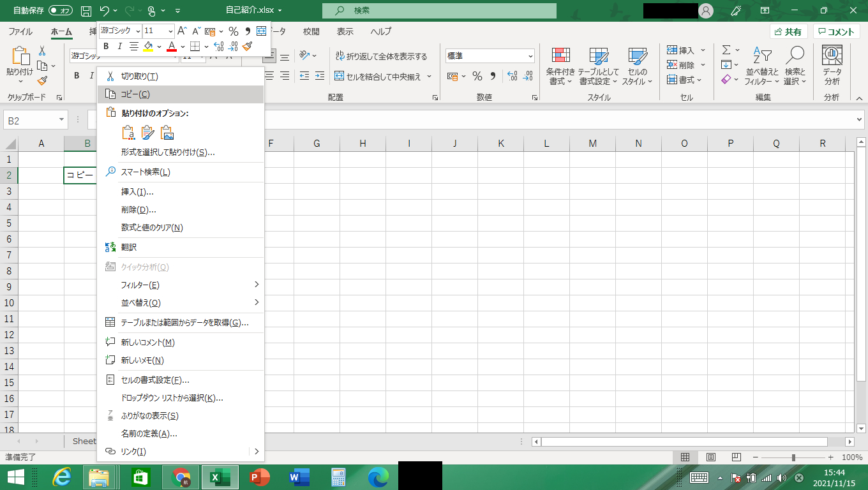Launch Microsoft Edge from the taskbar
The height and width of the screenshot is (490, 868).
(x=378, y=477)
